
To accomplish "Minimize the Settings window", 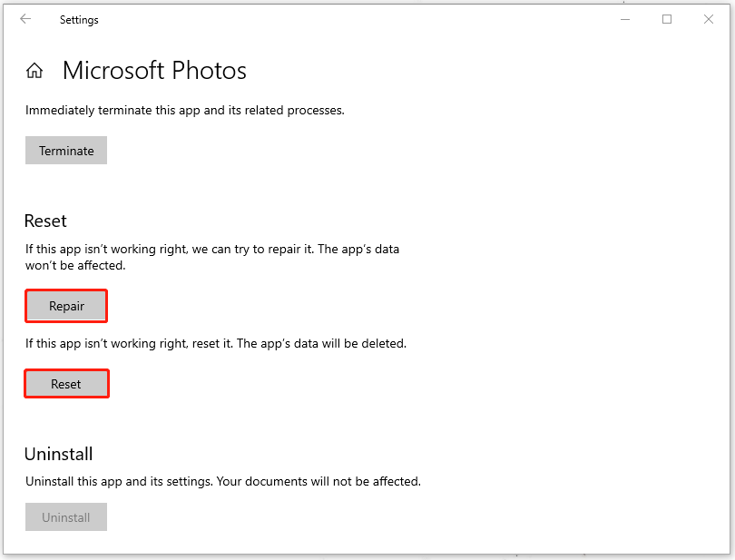I will 626,19.
